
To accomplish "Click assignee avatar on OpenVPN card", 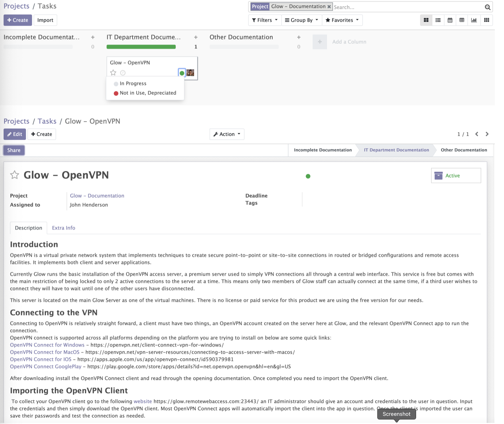I will click(x=190, y=73).
